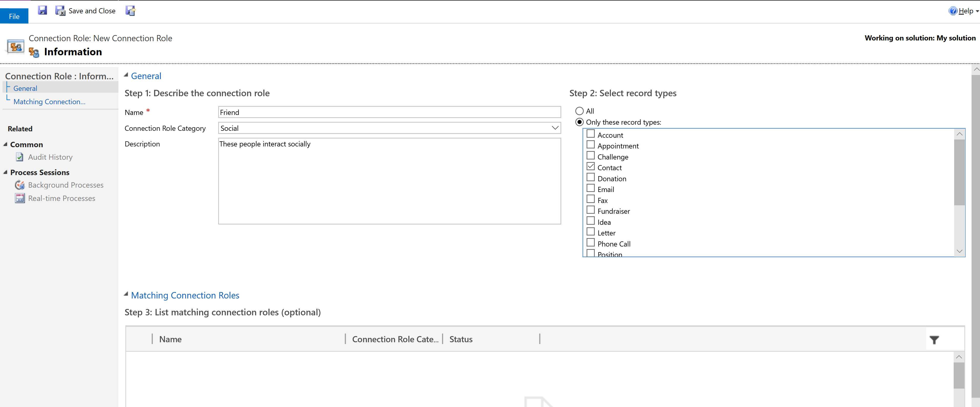
Task: Click the Save and Close icon
Action: pos(60,11)
